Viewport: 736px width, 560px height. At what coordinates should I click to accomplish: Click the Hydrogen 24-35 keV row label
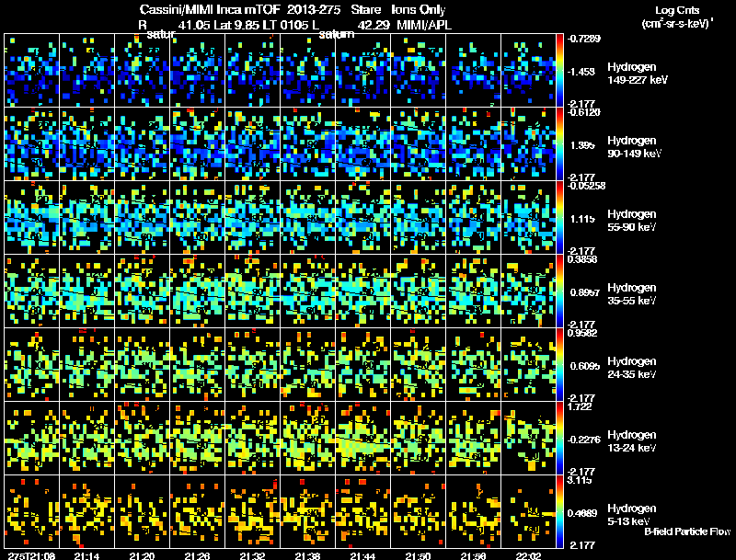tap(632, 368)
